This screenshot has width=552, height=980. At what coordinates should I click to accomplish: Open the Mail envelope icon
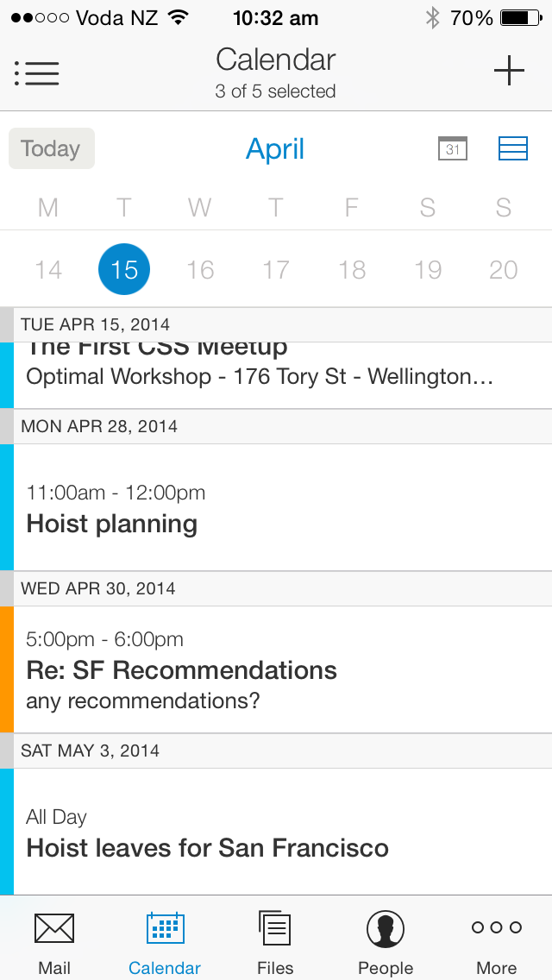pos(54,929)
